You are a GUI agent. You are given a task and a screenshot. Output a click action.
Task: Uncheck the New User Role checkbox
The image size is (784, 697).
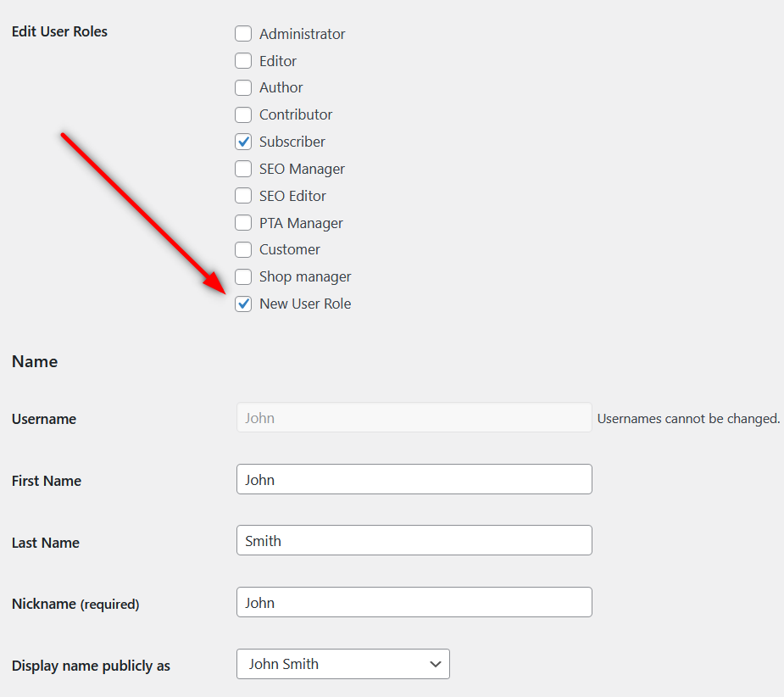point(243,304)
